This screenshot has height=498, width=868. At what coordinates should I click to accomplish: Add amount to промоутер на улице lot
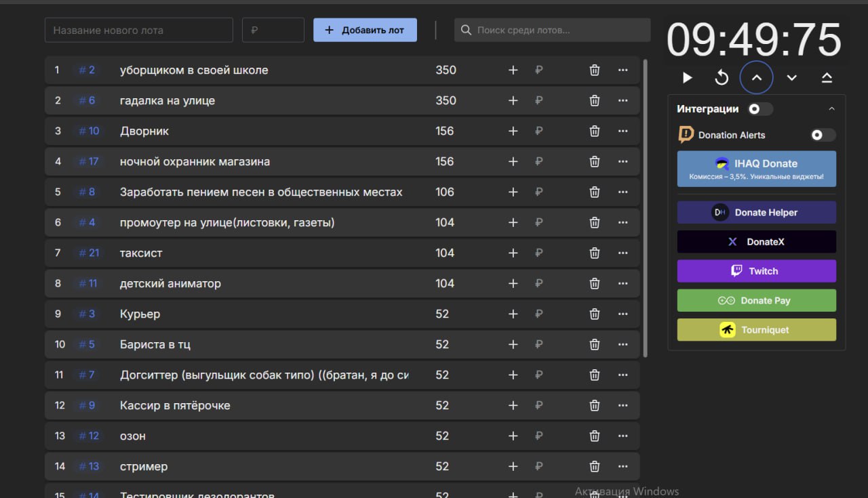(513, 222)
